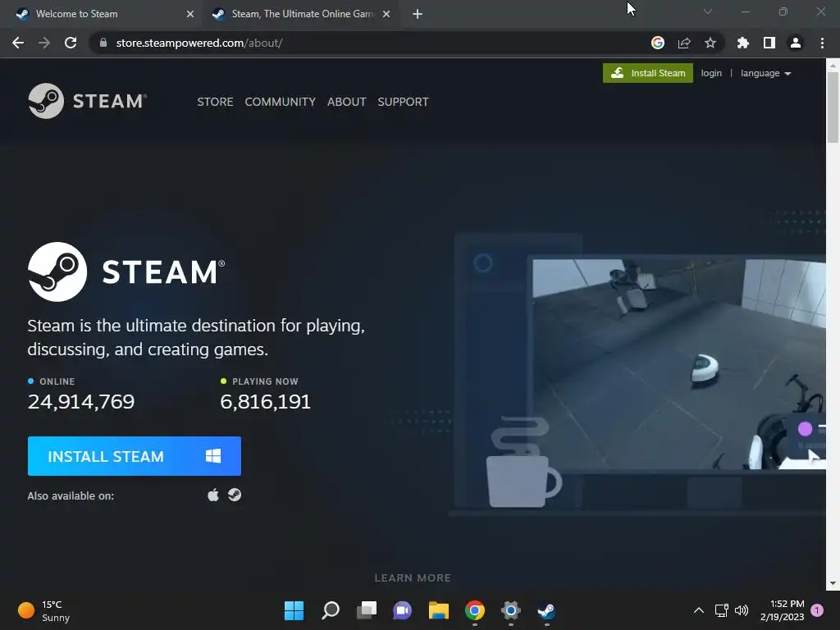840x630 pixels.
Task: Open the SUPPORT menu item
Action: coord(403,102)
